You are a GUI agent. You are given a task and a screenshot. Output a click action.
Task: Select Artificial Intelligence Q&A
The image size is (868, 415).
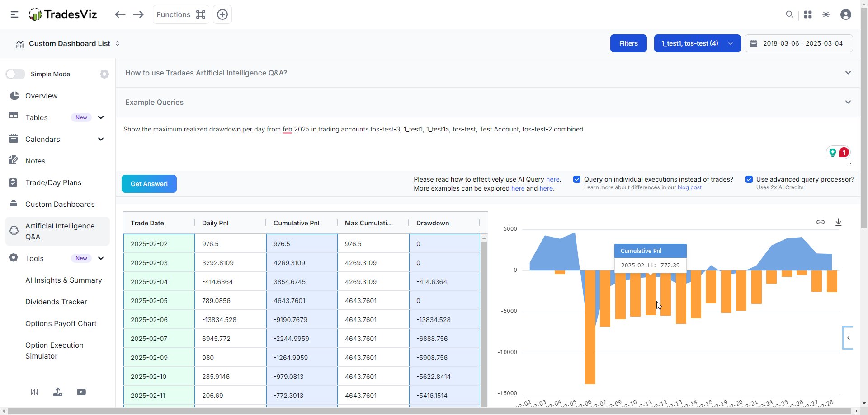[x=57, y=231]
